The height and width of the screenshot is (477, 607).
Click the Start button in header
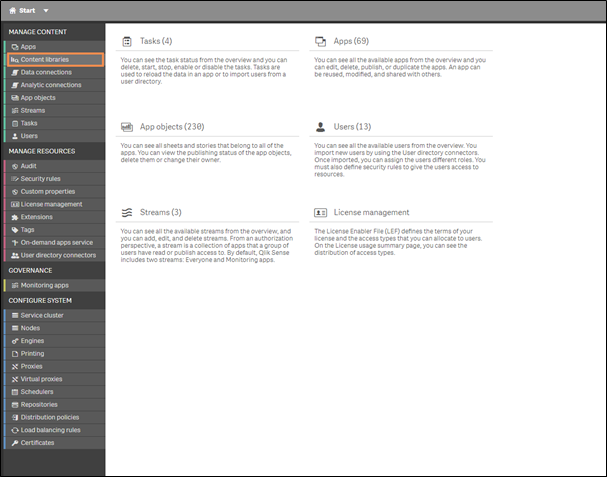pos(29,10)
